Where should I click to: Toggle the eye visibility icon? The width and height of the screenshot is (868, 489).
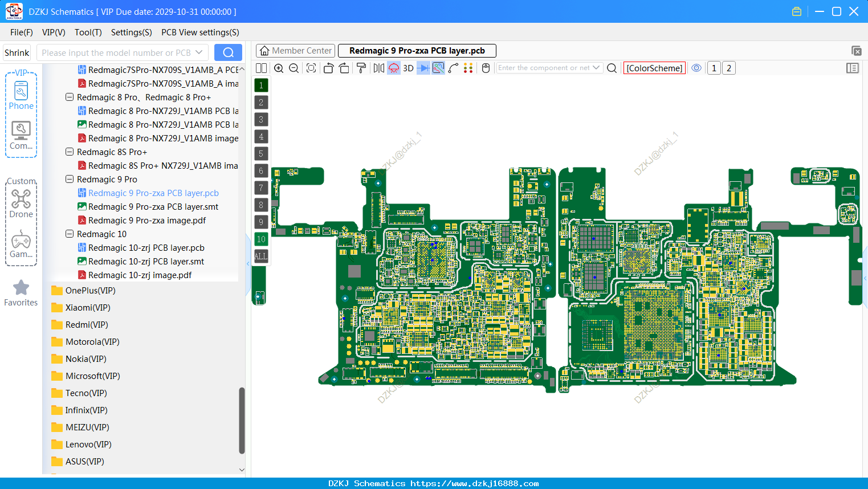[x=696, y=68]
